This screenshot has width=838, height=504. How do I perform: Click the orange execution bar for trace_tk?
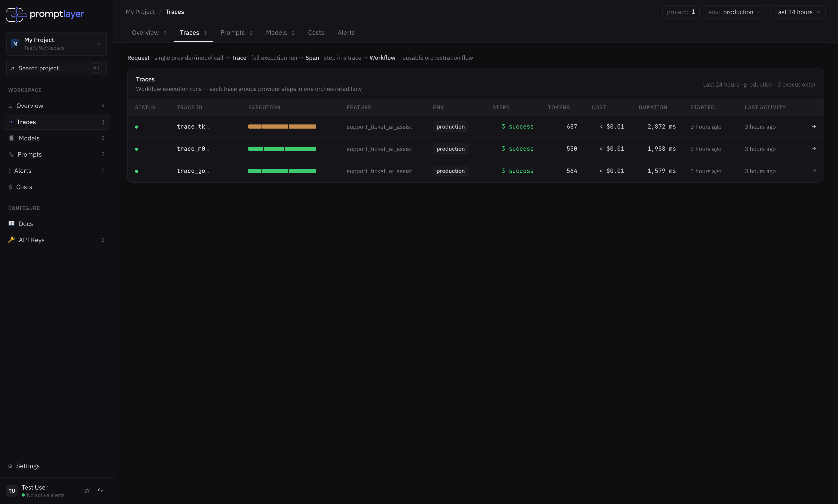pos(282,127)
